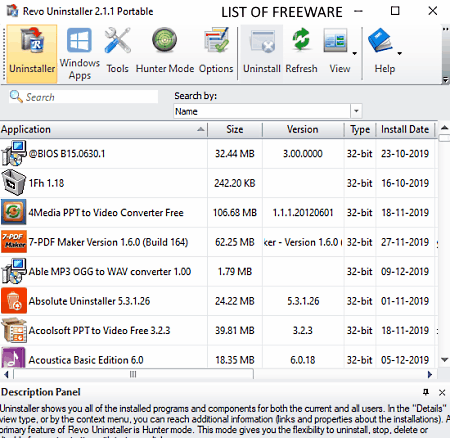Click the 05-12-2019 install date cell
Screen dimensions: 450x438
coord(405,360)
